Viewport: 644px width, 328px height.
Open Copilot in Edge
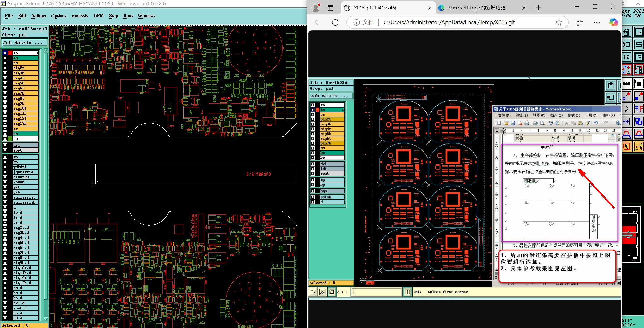tap(613, 22)
